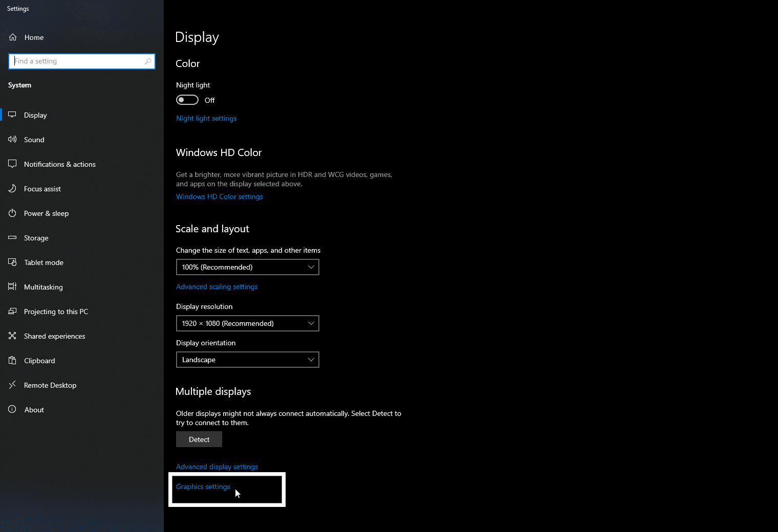
Task: Expand the Display resolution dropdown
Action: coord(247,323)
